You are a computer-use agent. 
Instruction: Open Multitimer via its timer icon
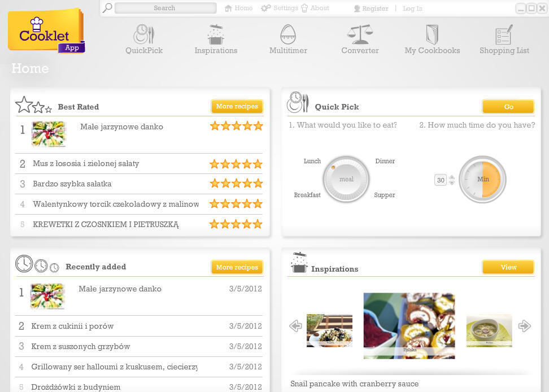(287, 34)
